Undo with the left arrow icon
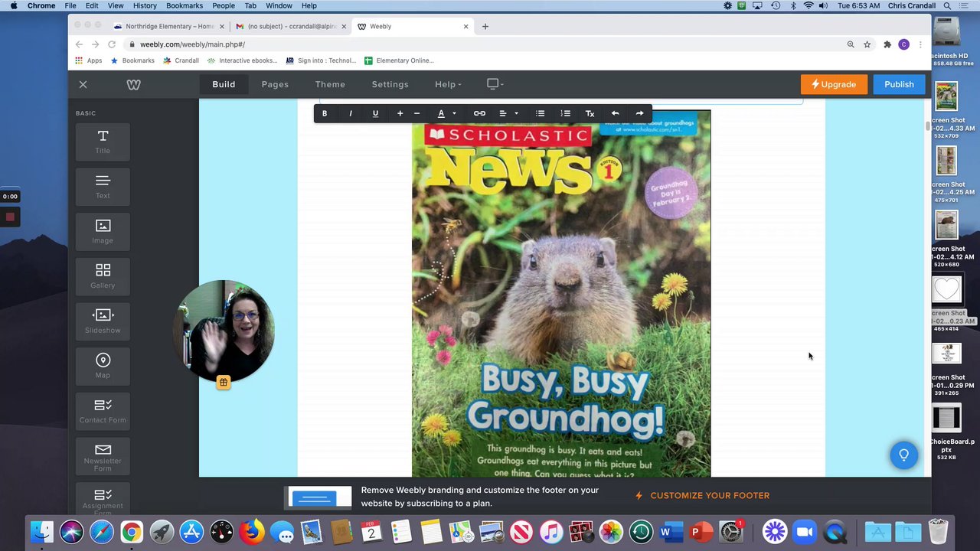 coord(615,113)
